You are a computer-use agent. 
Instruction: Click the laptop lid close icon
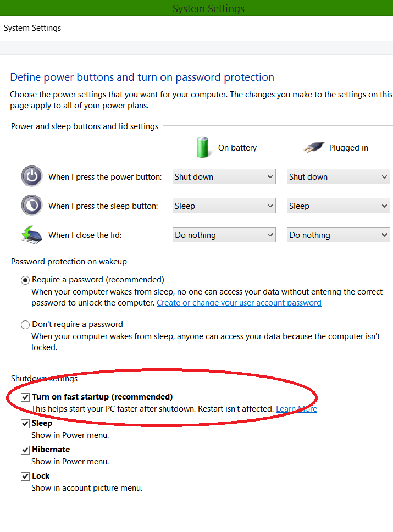(31, 235)
